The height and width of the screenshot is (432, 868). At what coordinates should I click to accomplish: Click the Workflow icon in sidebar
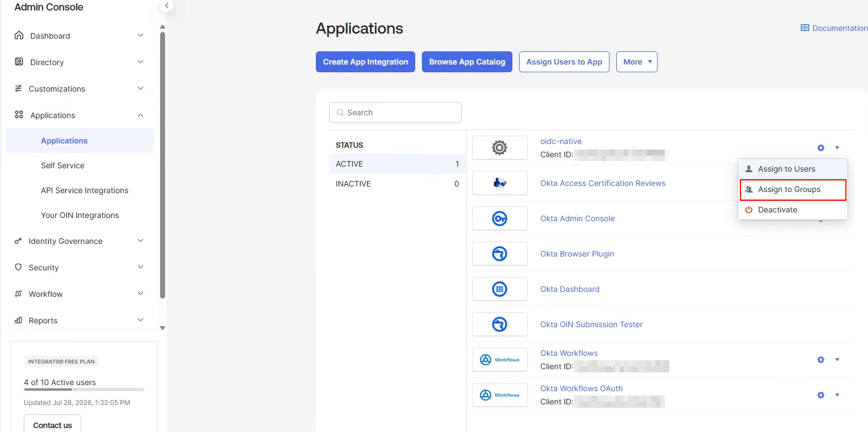(18, 294)
